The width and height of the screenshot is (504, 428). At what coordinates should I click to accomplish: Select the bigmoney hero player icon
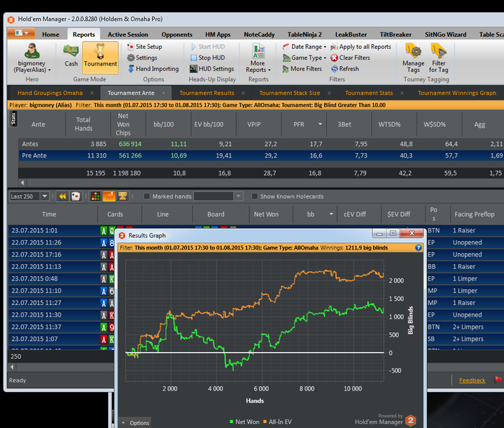pos(32,51)
